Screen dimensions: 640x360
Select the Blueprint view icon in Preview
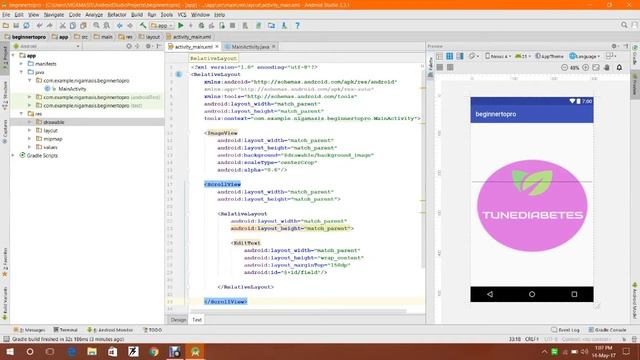coord(449,56)
